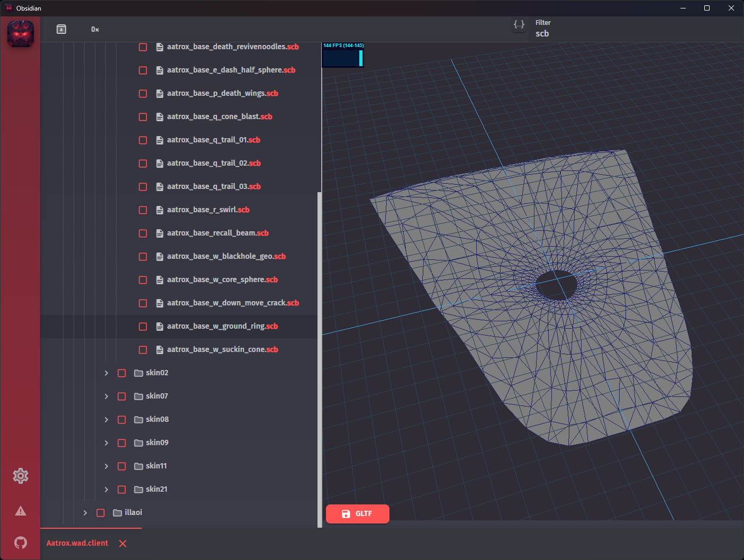This screenshot has height=560, width=744.
Task: Click file icon of aatrox_base_w_ground_ring.scb
Action: pos(160,327)
